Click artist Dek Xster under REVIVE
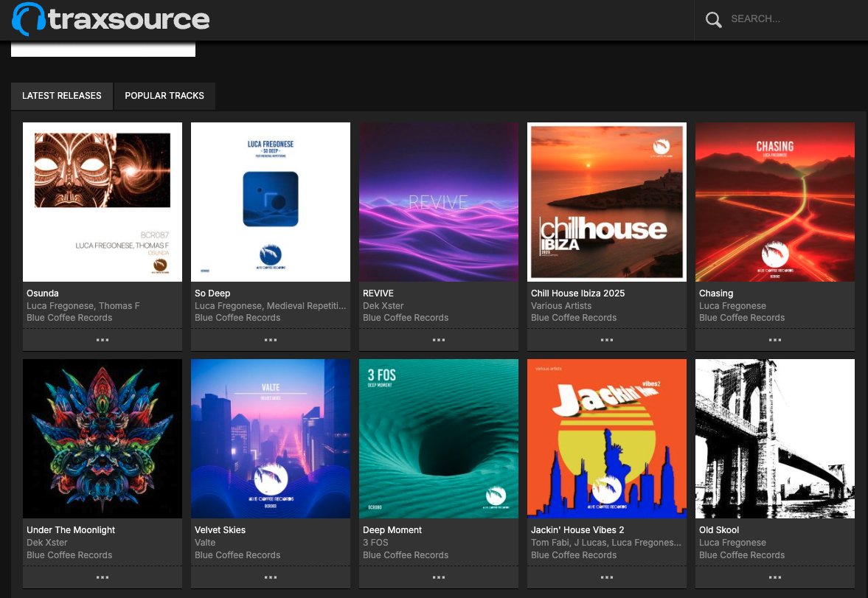The height and width of the screenshot is (598, 868). (383, 306)
